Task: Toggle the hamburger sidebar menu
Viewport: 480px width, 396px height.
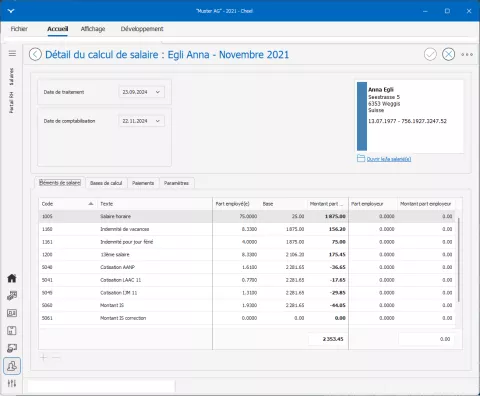Action: (x=12, y=53)
